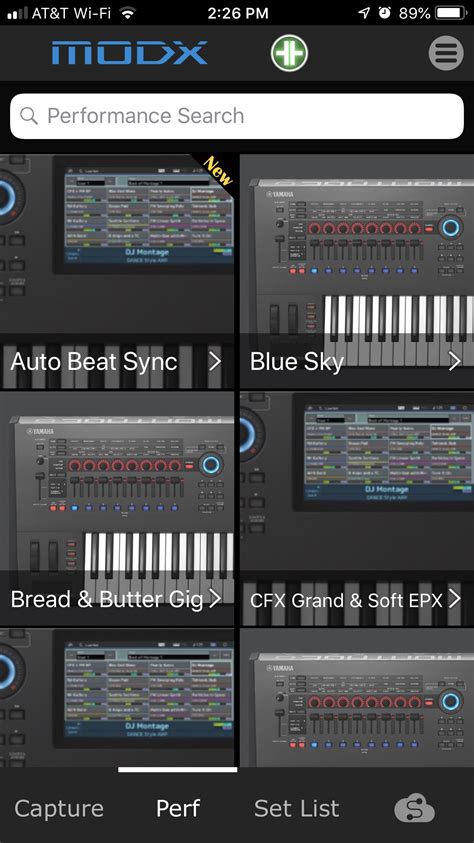474x843 pixels.
Task: Tap the Wi-Fi icon in status bar
Action: pos(127,13)
